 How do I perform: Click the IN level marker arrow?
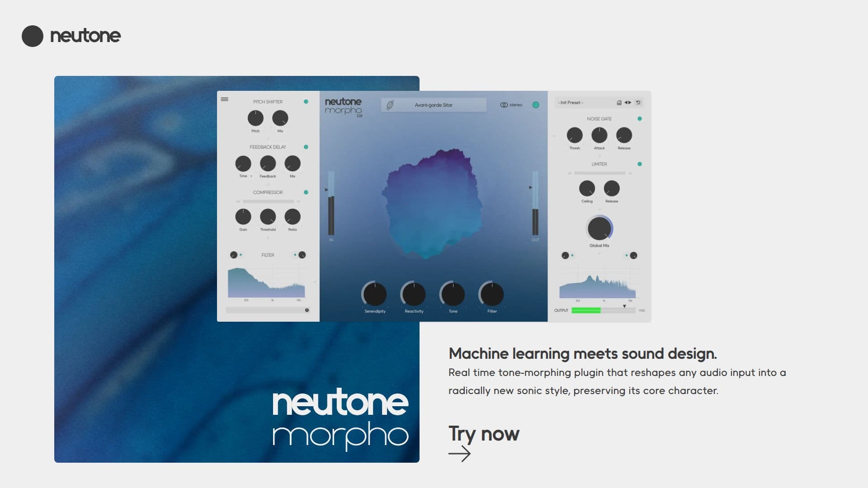pos(326,190)
